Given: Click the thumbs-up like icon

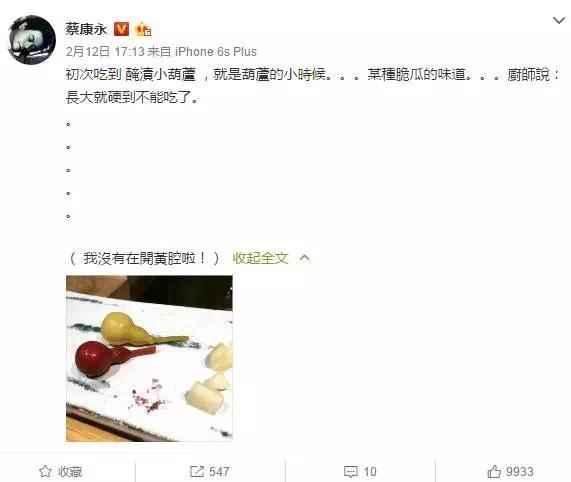Looking at the screenshot, I should click(494, 471).
